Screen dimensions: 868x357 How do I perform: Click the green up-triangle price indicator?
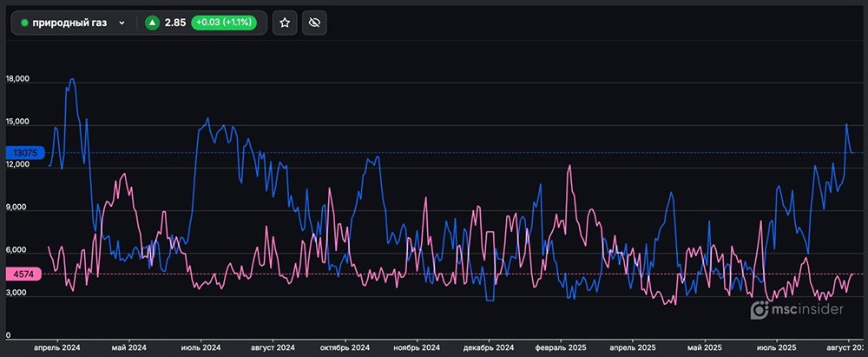click(x=152, y=23)
